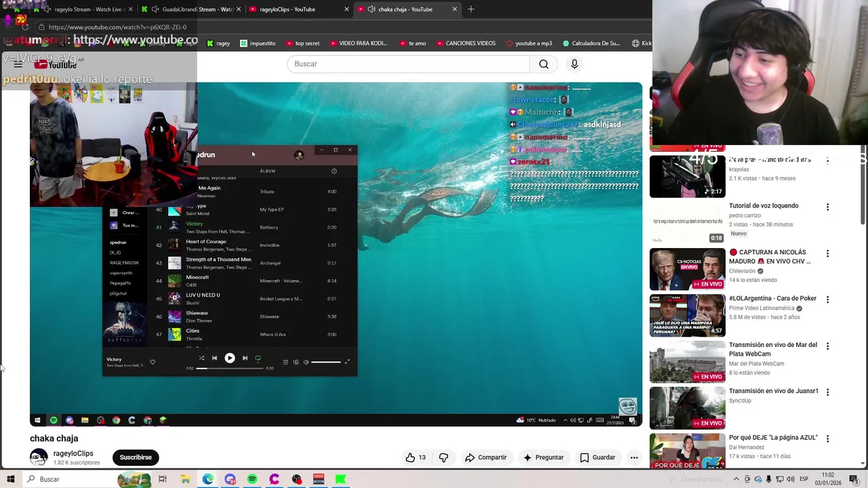Start voice search with the microphone icon
The image size is (868, 488).
pyautogui.click(x=574, y=64)
